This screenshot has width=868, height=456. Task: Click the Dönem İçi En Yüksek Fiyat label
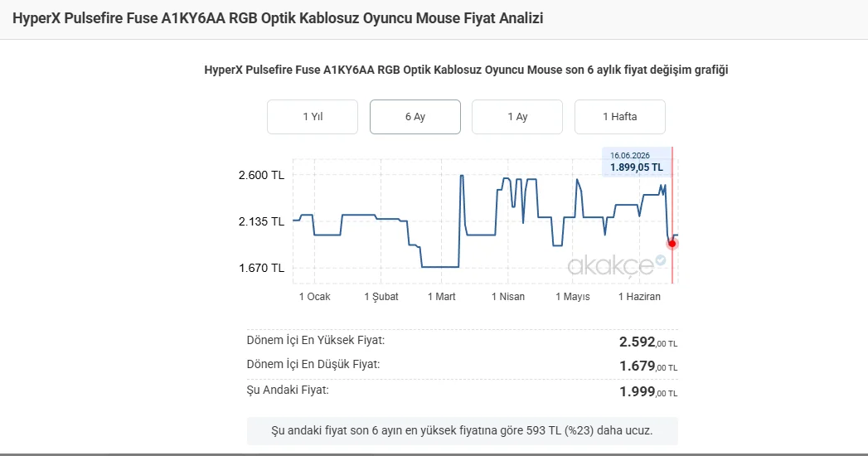pyautogui.click(x=316, y=340)
